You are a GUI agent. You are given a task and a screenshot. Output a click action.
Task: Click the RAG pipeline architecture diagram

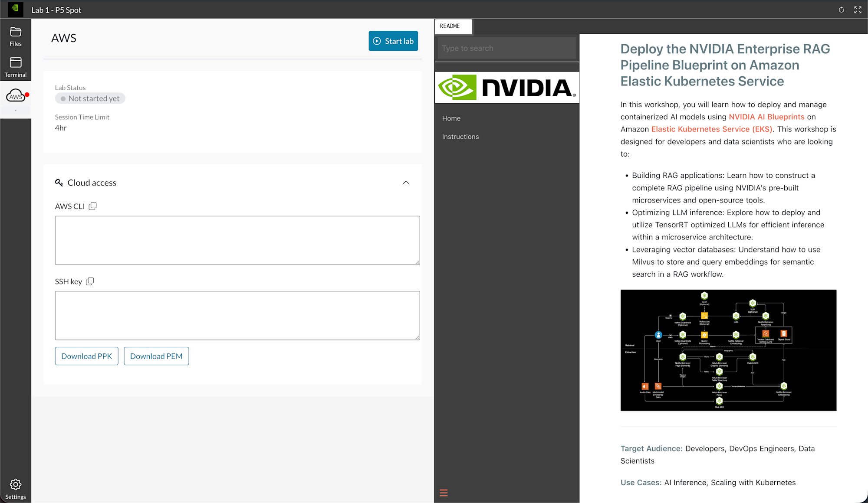tap(728, 350)
